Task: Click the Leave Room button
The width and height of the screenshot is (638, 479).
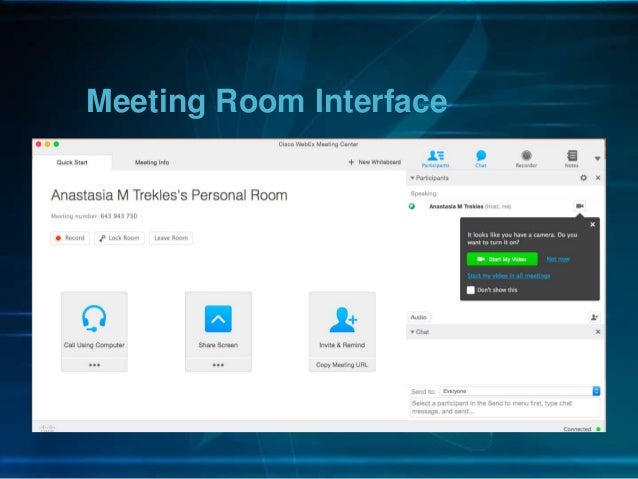Action: [x=171, y=238]
